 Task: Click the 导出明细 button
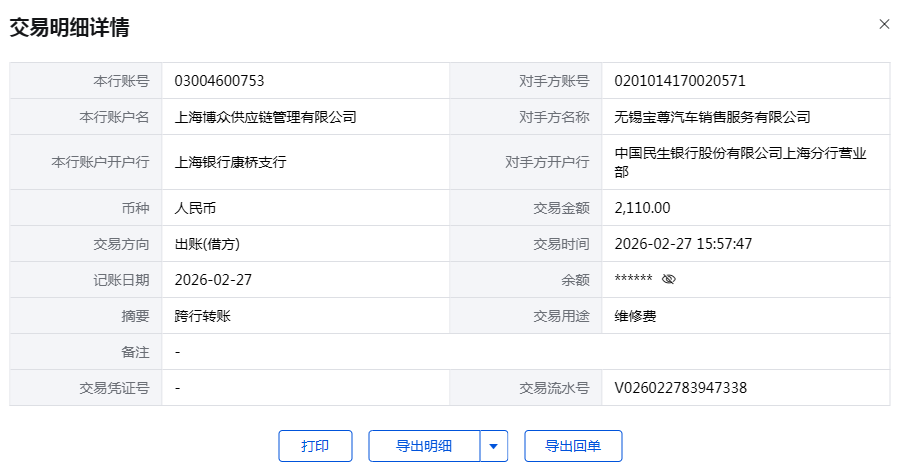pos(424,446)
